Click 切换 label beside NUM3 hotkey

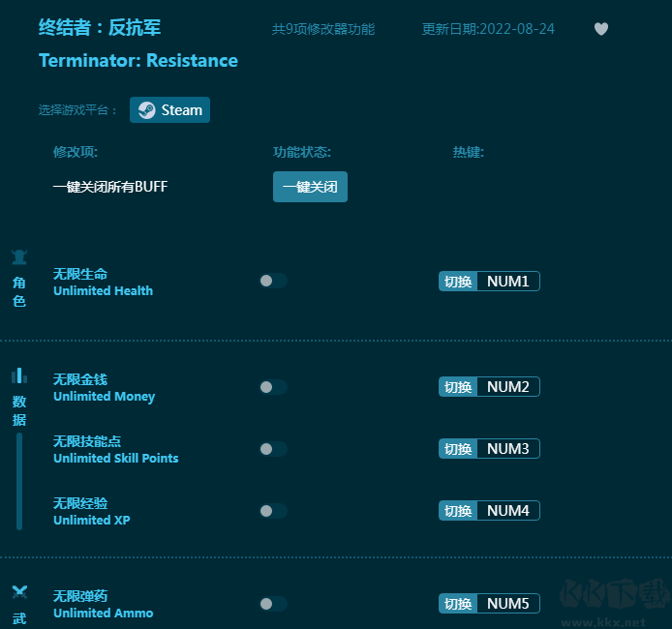coord(458,449)
